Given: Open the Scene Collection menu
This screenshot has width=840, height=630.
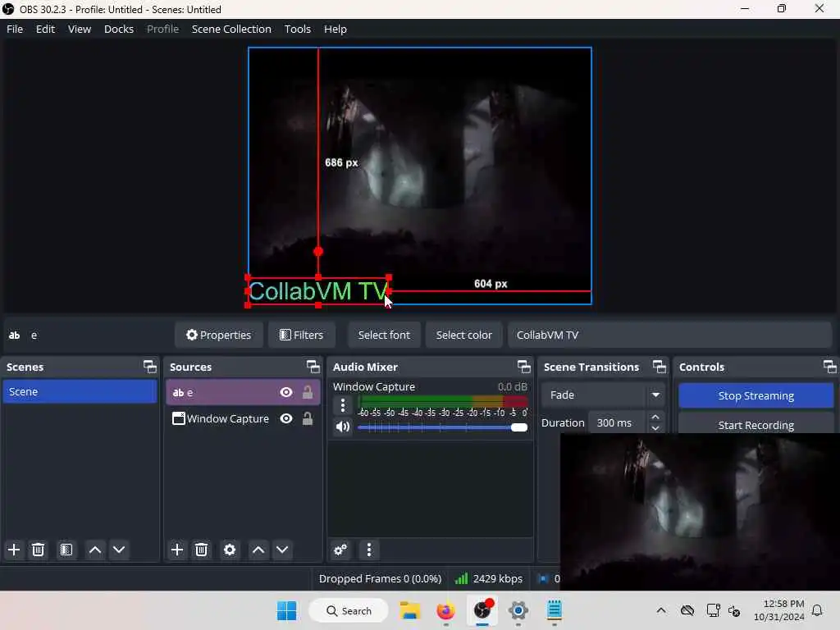Looking at the screenshot, I should [231, 29].
